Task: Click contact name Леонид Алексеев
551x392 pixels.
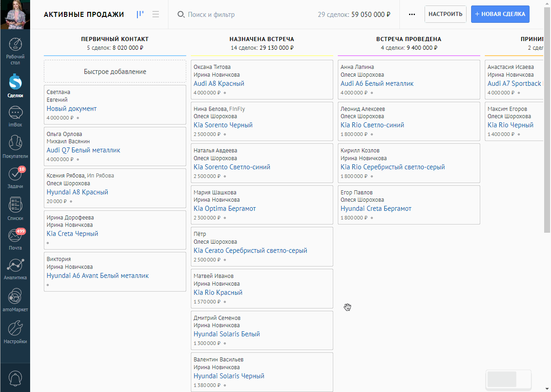Action: tap(362, 109)
